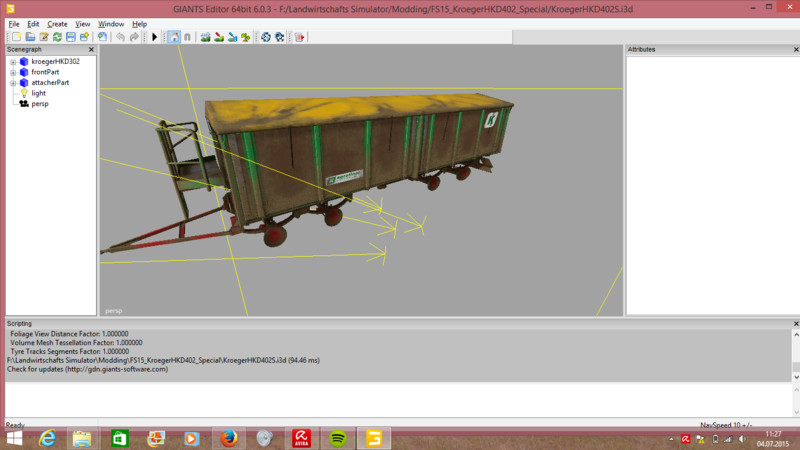Open the Edit menu

33,24
